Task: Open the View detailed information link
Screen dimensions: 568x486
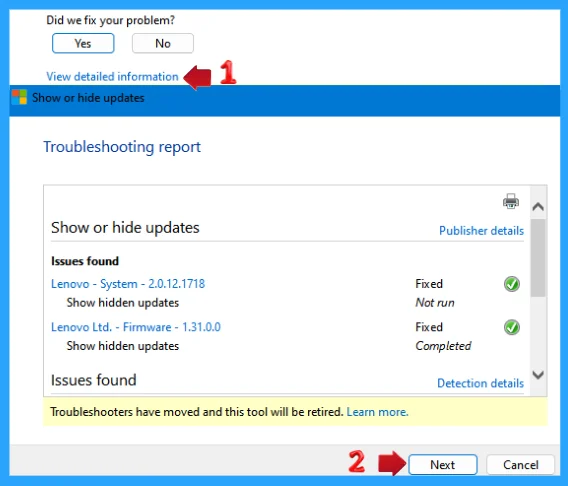Action: pyautogui.click(x=112, y=76)
